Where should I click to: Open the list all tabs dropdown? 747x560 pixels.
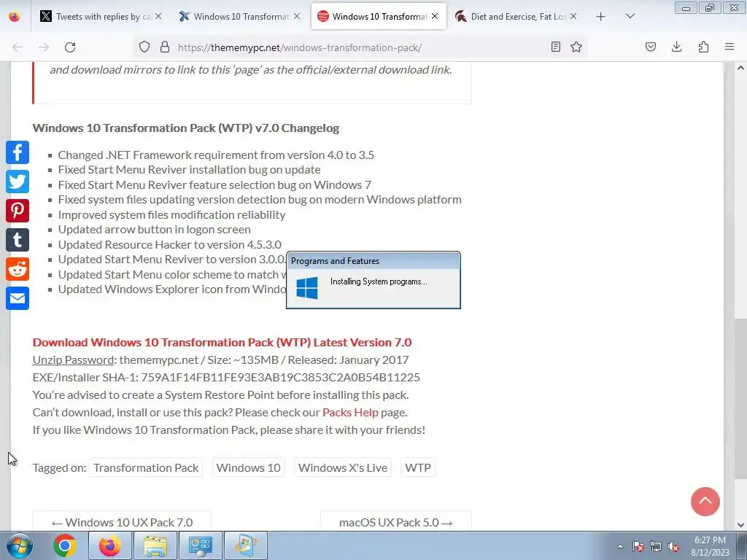(x=630, y=16)
